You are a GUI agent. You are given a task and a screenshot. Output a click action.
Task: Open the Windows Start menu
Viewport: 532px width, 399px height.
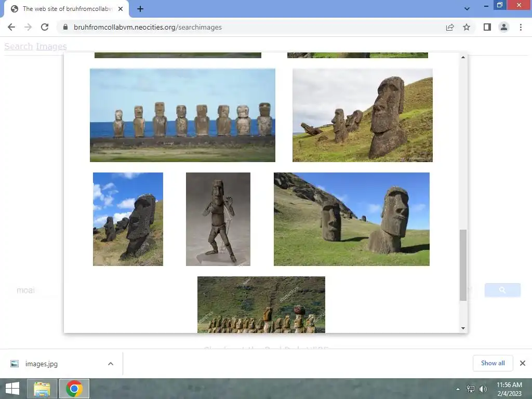(12, 389)
